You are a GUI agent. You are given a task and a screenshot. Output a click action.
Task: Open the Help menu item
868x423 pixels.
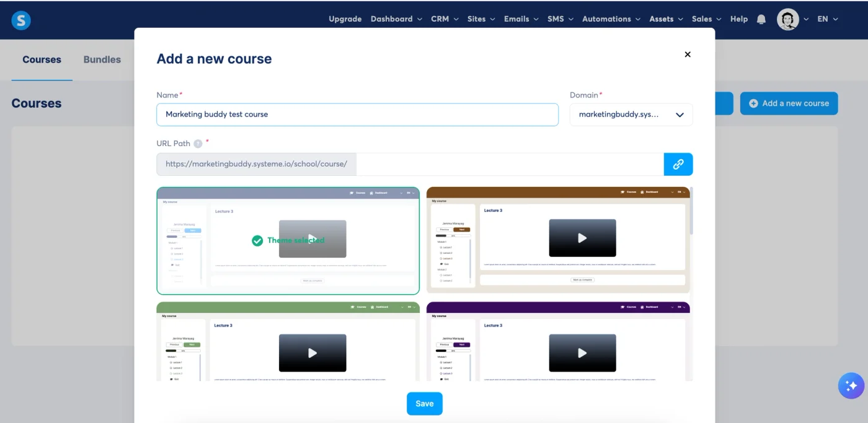click(738, 19)
